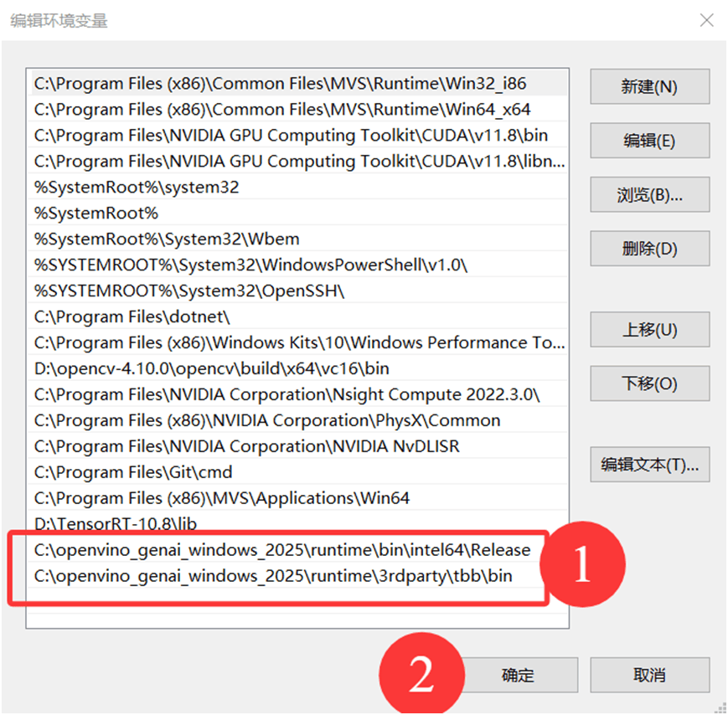The height and width of the screenshot is (715, 728).
Task: Select the Windows Kits\10 Performance To... entry
Action: coord(297,343)
